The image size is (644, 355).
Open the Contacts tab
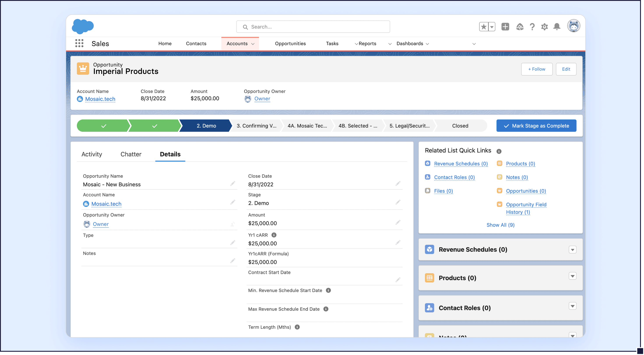point(196,44)
